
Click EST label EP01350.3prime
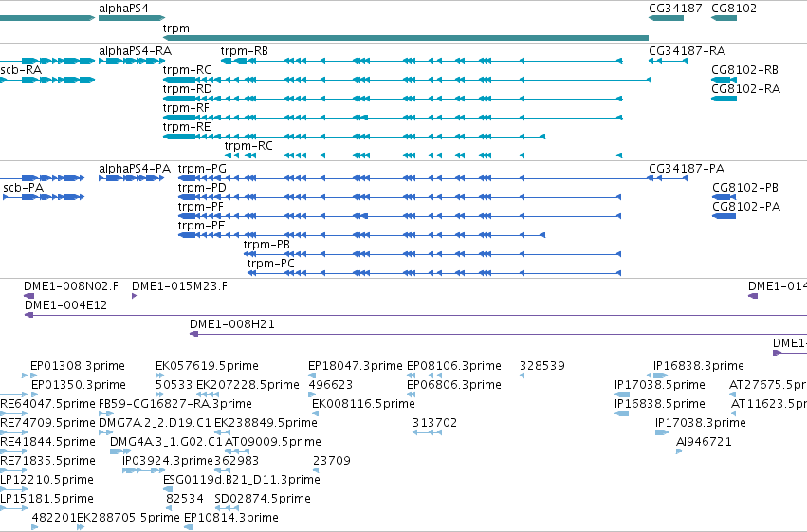pyautogui.click(x=79, y=385)
